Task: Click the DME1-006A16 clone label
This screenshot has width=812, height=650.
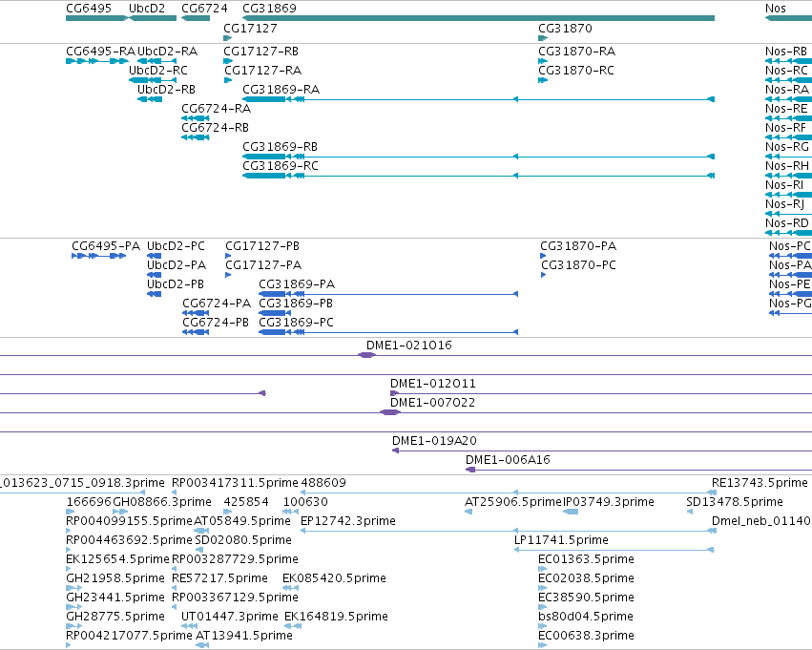Action: pyautogui.click(x=508, y=460)
